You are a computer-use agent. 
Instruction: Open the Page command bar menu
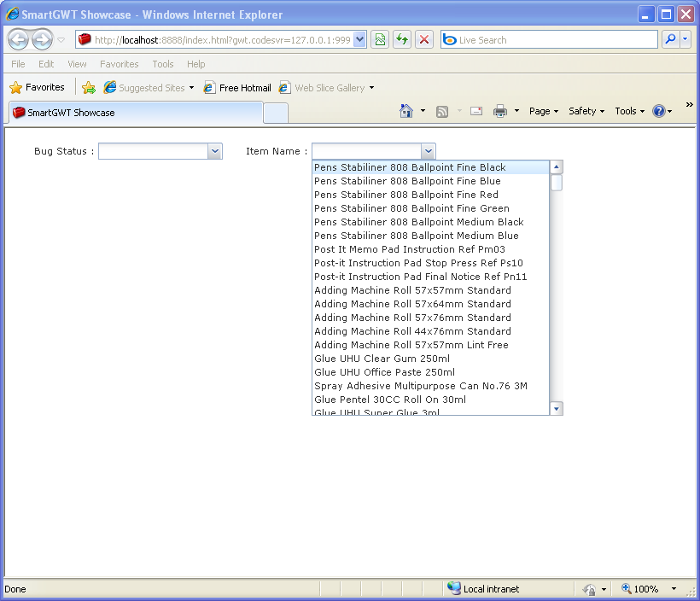tap(543, 111)
